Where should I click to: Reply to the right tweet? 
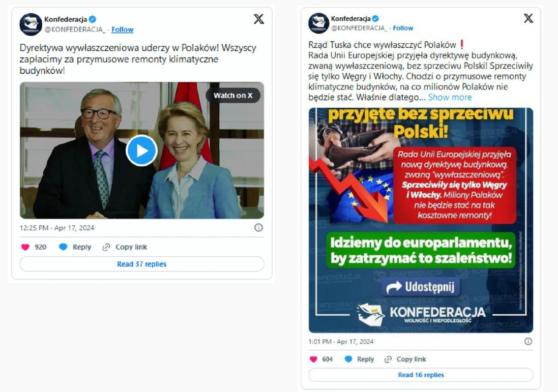pos(360,359)
